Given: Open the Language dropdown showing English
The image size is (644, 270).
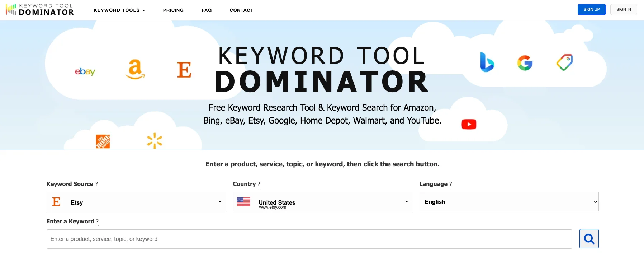Looking at the screenshot, I should [x=509, y=202].
